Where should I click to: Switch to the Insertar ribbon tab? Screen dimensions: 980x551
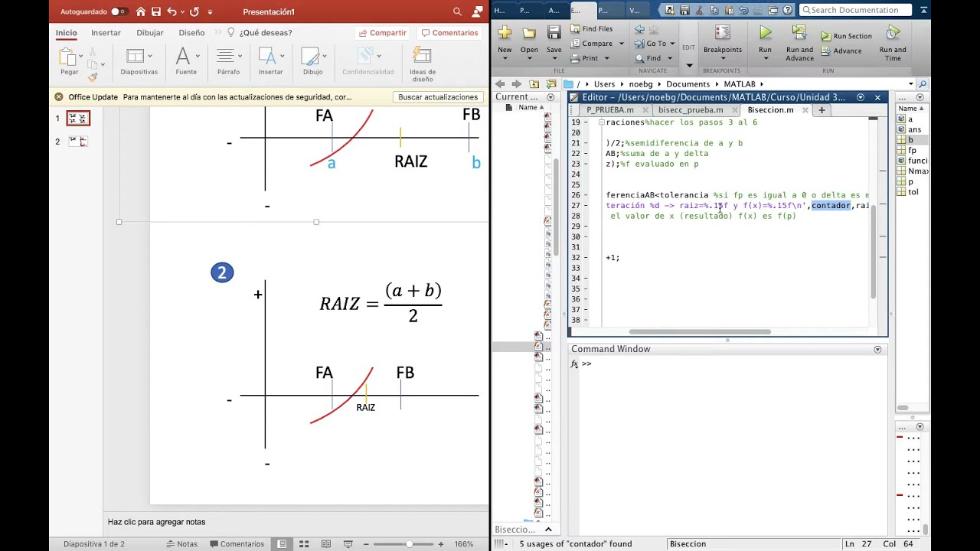click(106, 33)
